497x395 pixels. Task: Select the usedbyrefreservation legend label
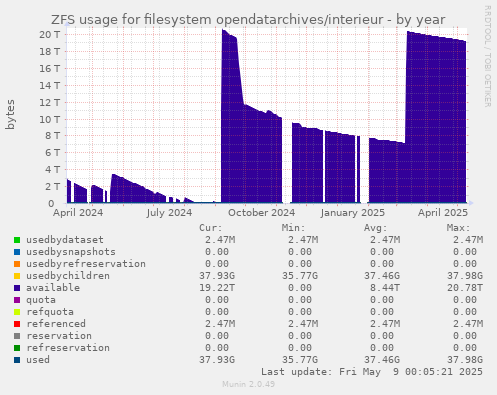(x=86, y=264)
